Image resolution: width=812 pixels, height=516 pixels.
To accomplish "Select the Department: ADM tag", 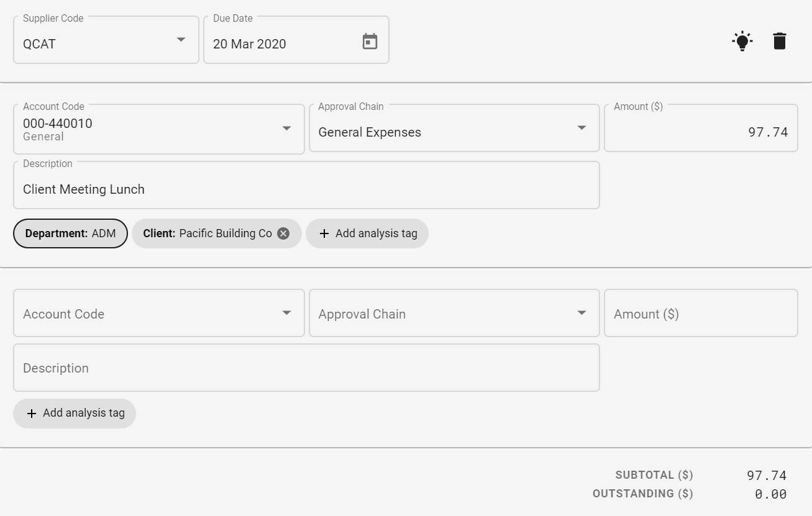I will (70, 233).
